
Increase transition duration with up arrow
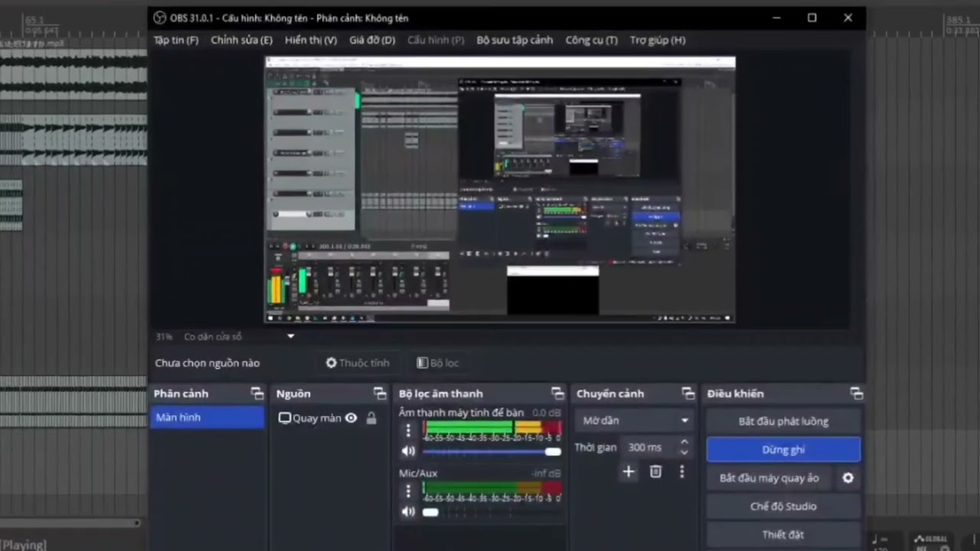click(684, 442)
